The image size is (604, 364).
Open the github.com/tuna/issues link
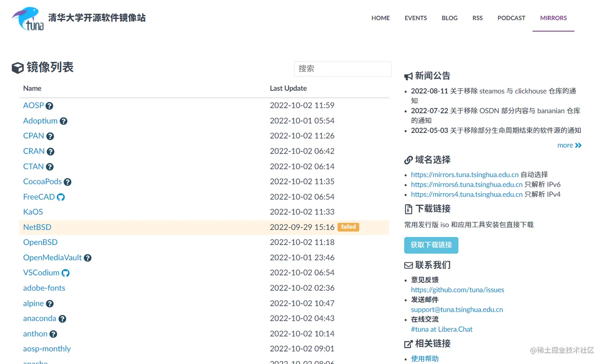457,290
